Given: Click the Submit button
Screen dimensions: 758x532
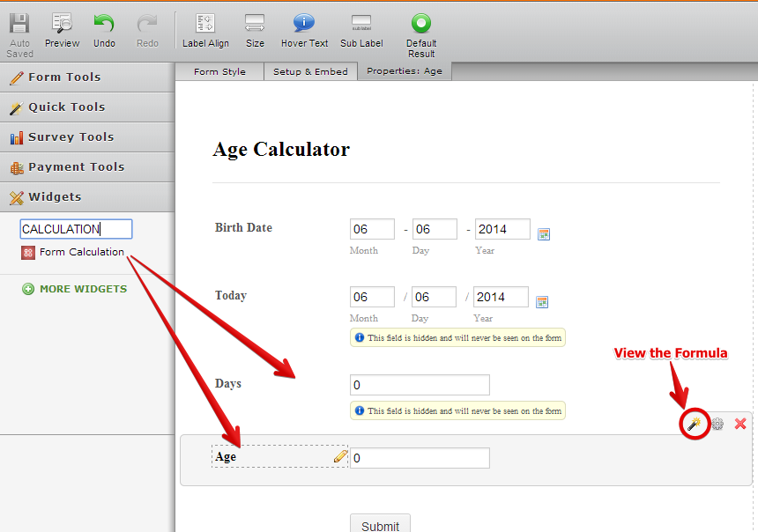Looking at the screenshot, I should [380, 525].
